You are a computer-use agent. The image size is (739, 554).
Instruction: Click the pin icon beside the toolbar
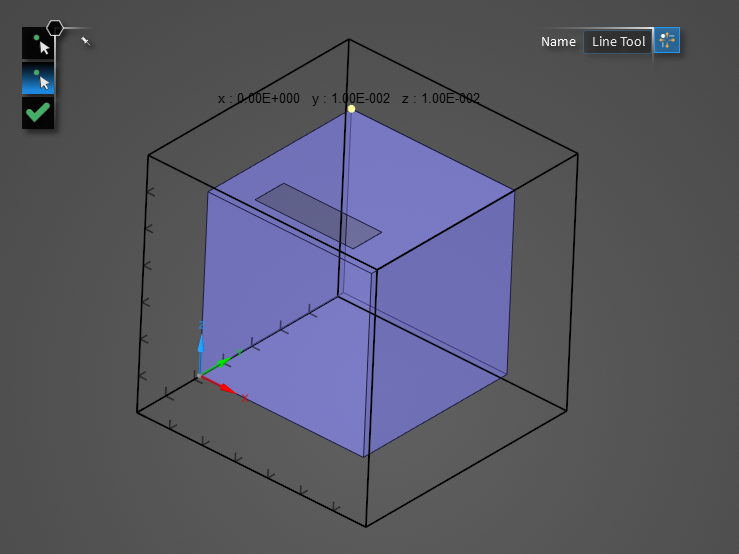(85, 41)
